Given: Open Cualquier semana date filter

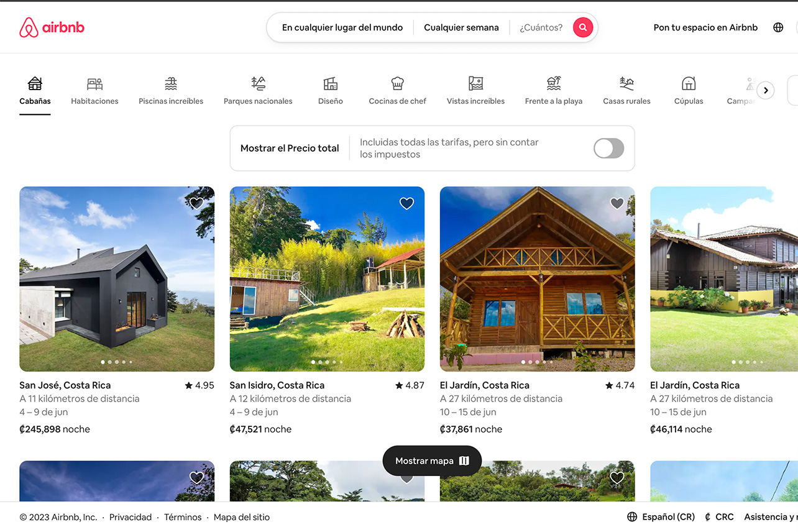Looking at the screenshot, I should (461, 27).
